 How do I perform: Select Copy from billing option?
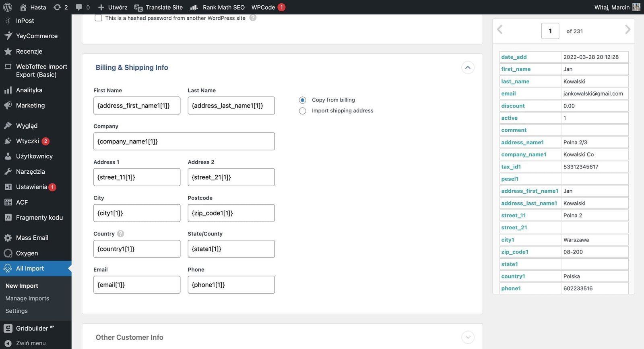pos(303,100)
